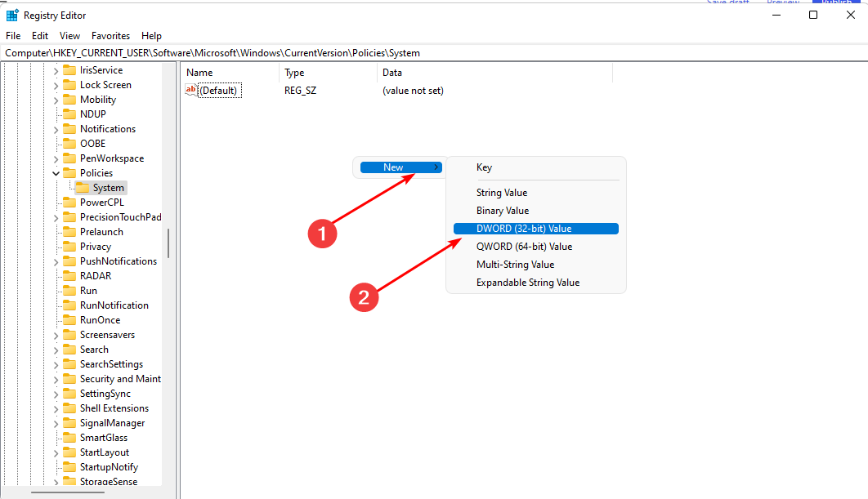Screen dimensions: 868x499
Task: Open the Help menu
Action: point(151,35)
